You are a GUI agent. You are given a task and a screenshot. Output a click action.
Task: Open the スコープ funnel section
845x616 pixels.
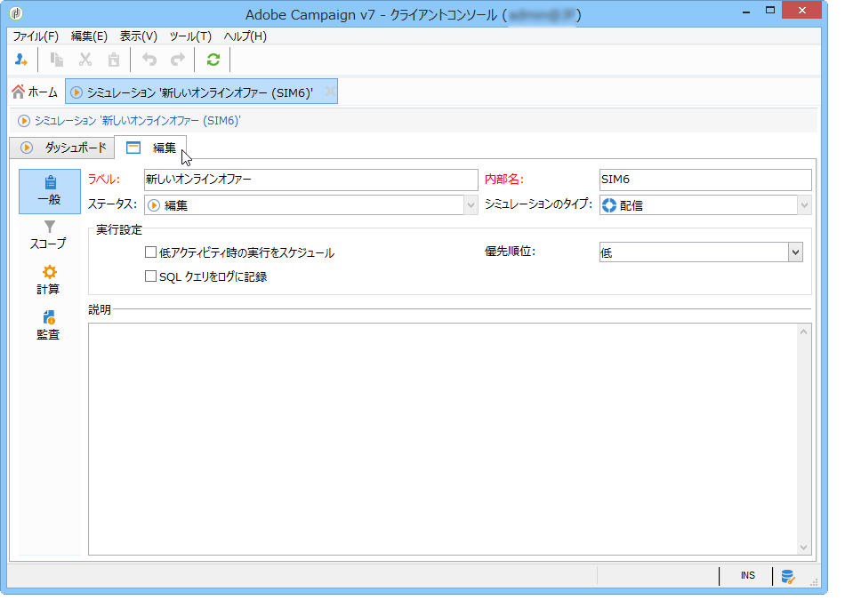49,236
